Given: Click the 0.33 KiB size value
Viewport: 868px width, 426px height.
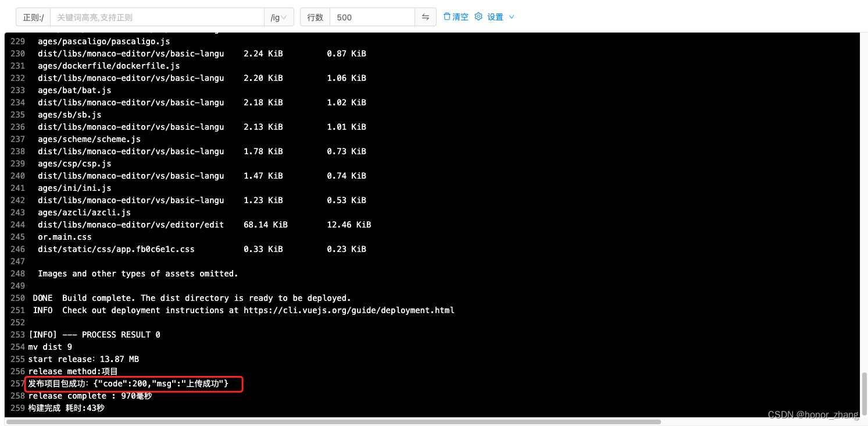Looking at the screenshot, I should click(263, 249).
